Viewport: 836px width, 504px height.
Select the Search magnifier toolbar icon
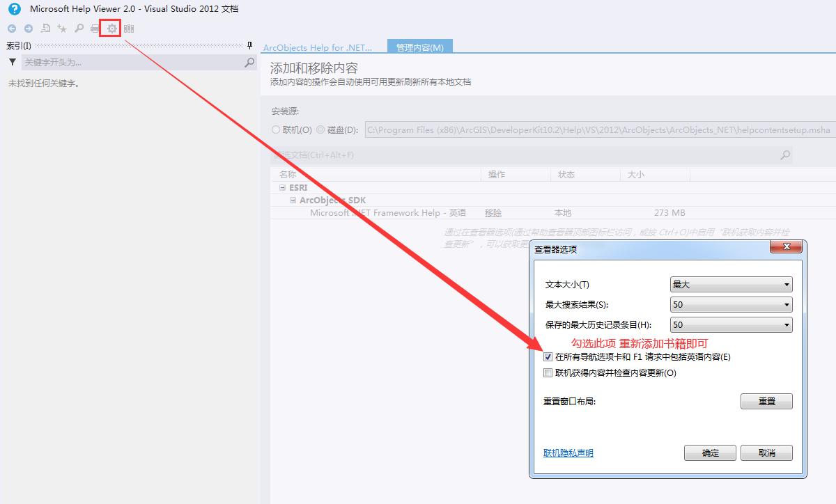click(79, 28)
